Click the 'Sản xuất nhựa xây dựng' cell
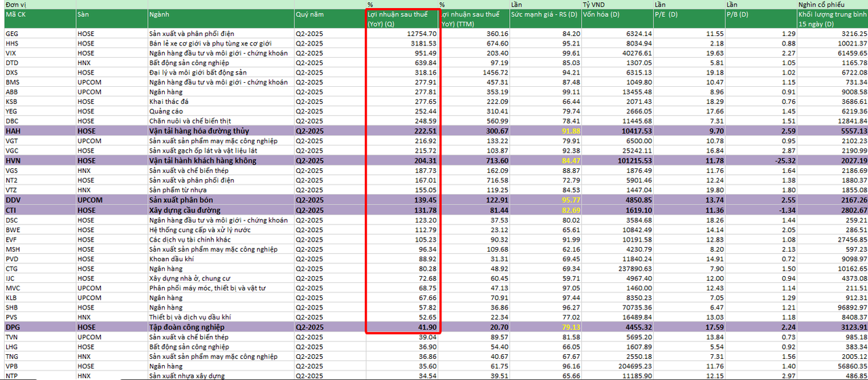 (186, 375)
